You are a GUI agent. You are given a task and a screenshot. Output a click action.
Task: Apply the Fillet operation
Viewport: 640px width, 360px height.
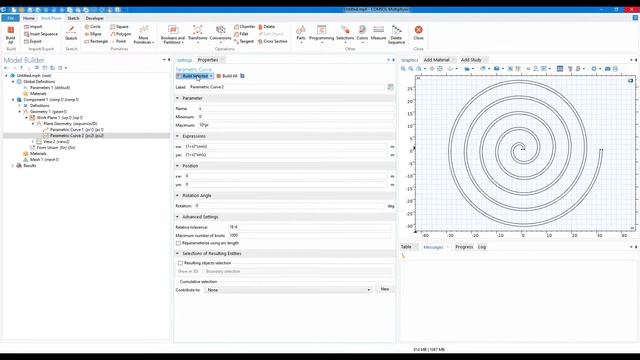[x=241, y=34]
